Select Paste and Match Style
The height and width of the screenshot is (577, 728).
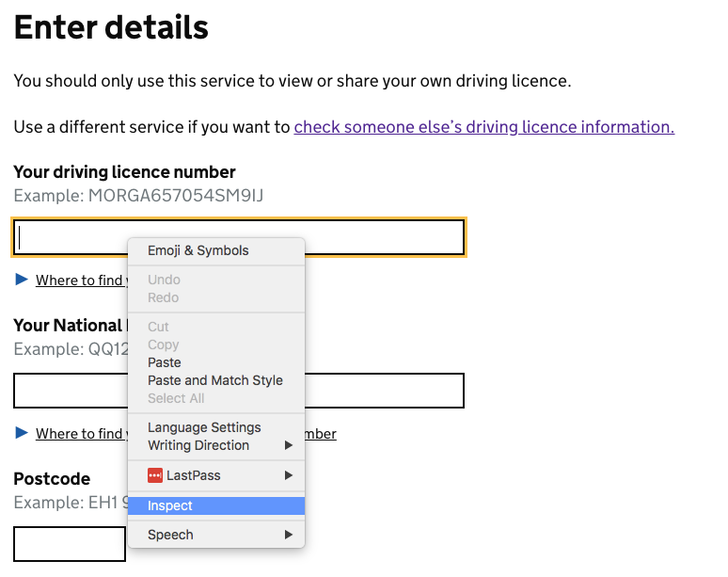[x=216, y=380]
